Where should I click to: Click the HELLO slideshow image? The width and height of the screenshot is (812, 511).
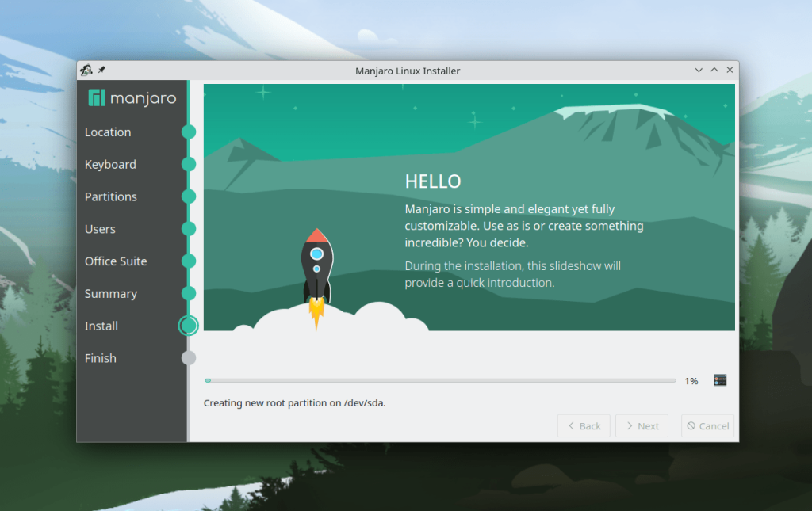point(469,207)
